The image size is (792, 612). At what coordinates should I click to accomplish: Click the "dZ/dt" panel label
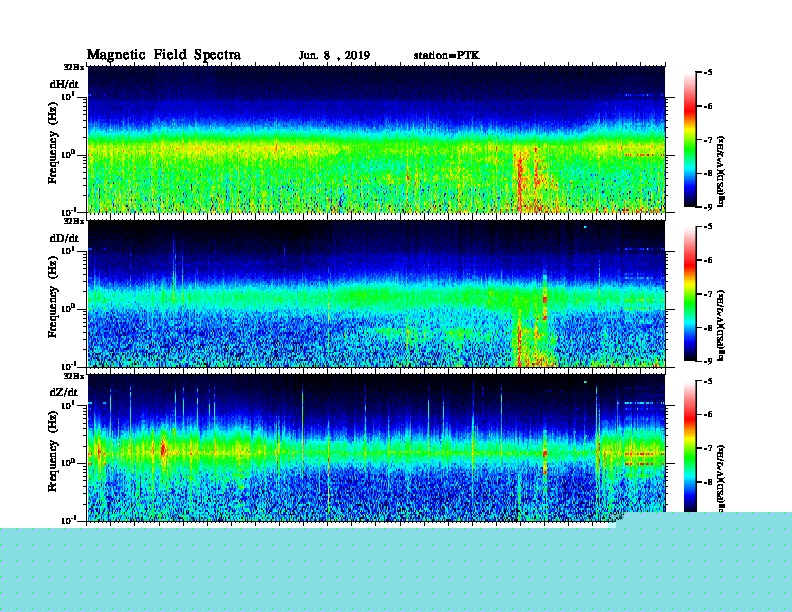(x=64, y=392)
